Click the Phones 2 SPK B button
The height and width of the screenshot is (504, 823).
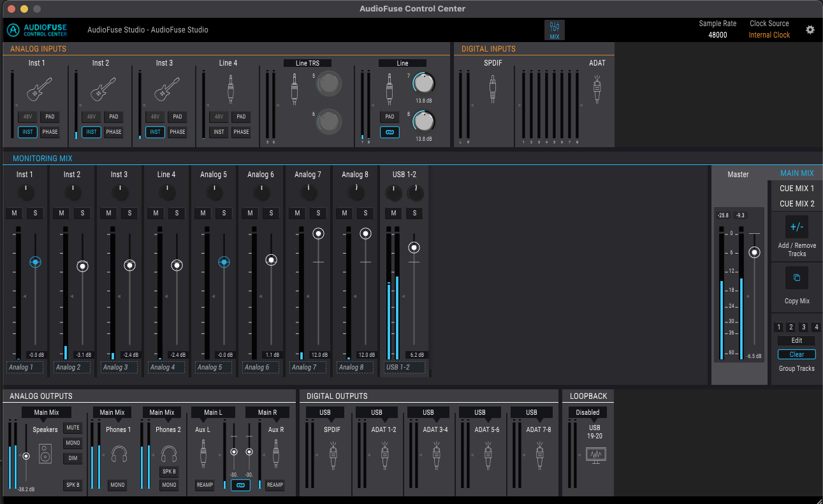click(x=169, y=472)
